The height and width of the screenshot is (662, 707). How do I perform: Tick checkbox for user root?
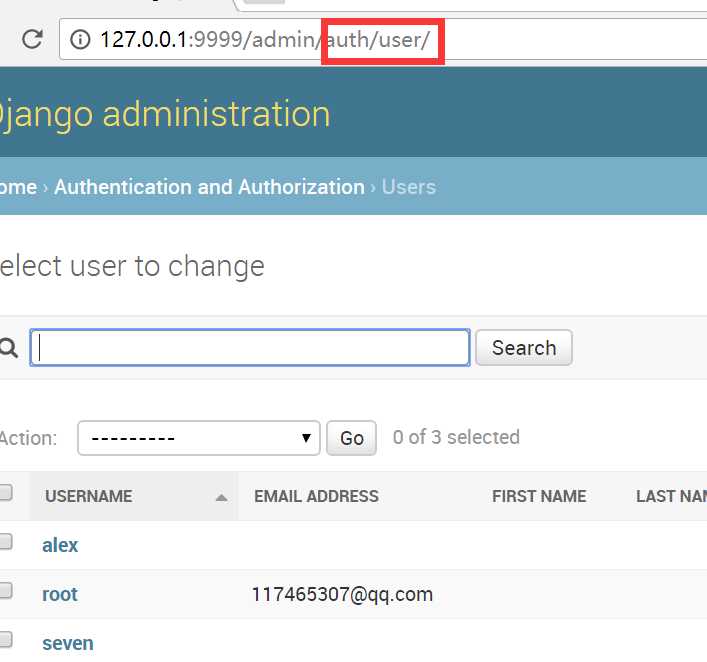point(5,590)
